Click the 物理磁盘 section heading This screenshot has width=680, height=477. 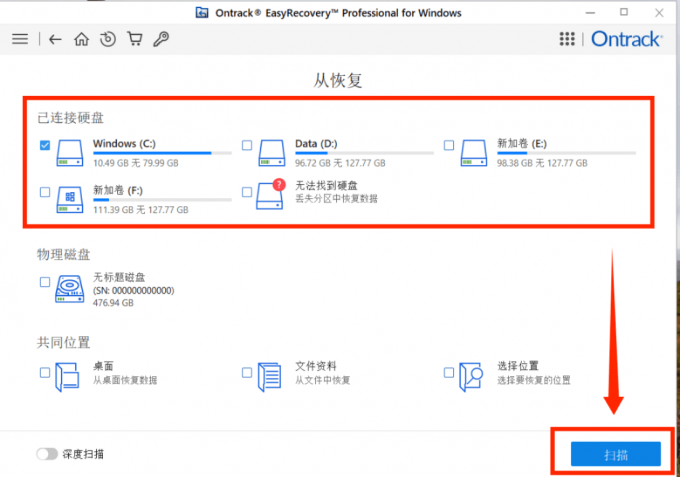tap(63, 255)
